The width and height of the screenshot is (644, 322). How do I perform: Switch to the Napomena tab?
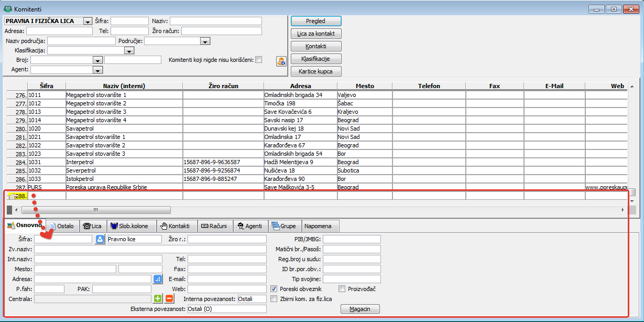click(x=320, y=226)
